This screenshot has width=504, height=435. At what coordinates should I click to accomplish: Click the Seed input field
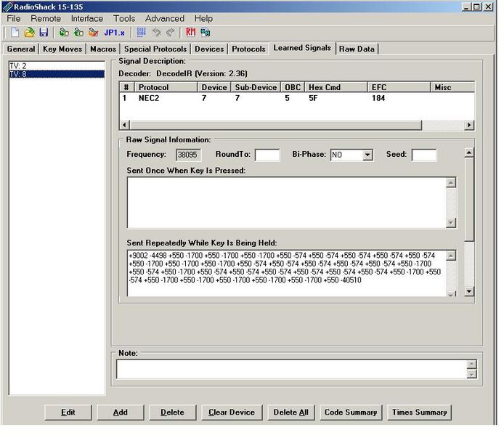click(x=424, y=155)
